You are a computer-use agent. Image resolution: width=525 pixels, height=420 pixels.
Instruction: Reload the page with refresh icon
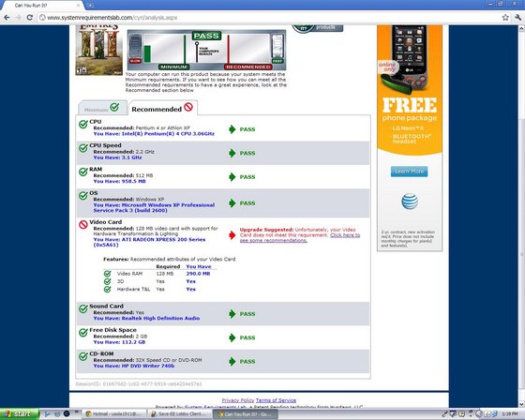pos(30,18)
